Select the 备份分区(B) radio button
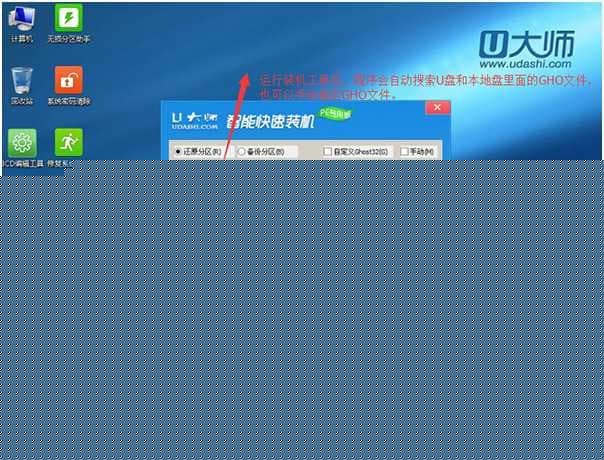Screen dimensions: 604x460 click(x=242, y=152)
